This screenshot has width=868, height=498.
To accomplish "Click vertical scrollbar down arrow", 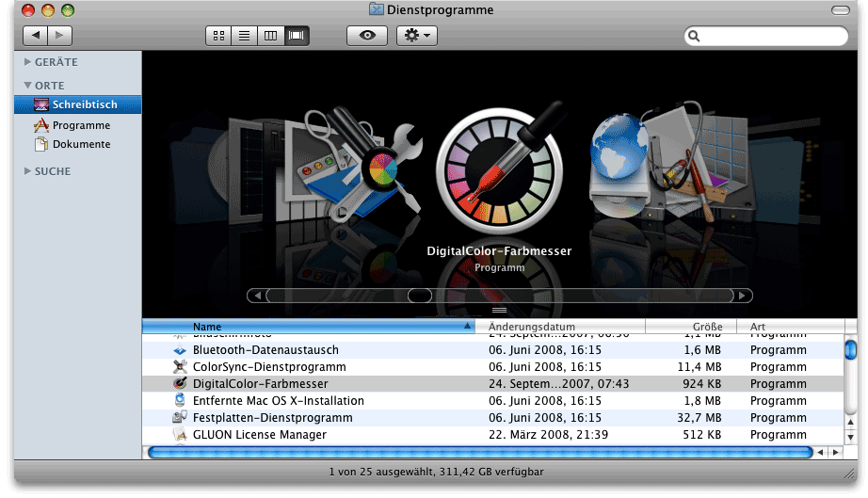I will 851,437.
